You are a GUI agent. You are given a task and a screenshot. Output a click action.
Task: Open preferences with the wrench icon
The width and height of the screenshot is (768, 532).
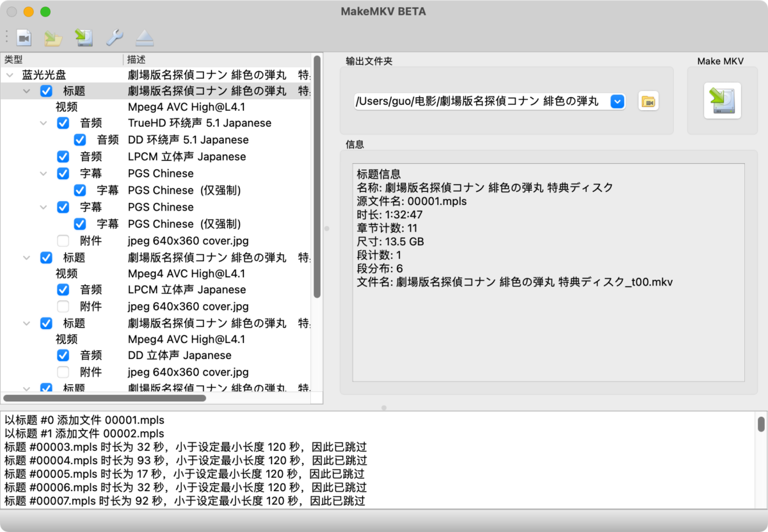[115, 38]
